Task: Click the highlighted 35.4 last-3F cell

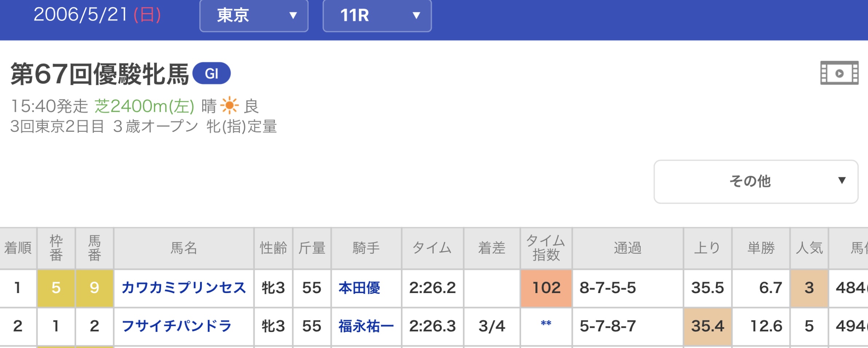Action: pos(708,326)
